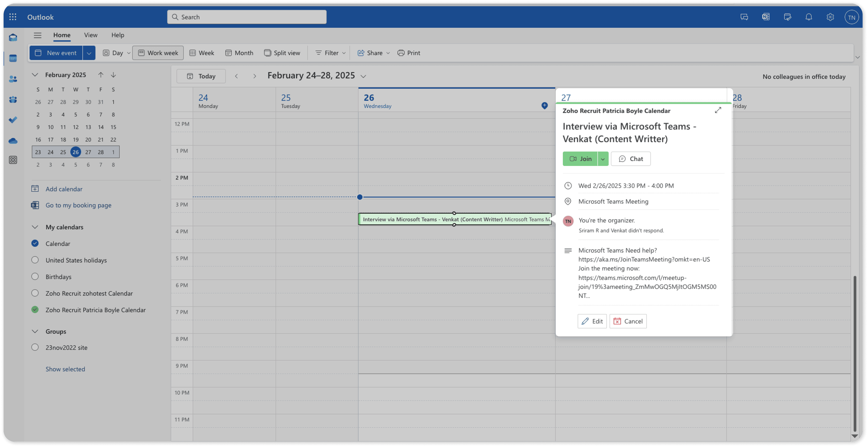Open the People icon in left rail
The image size is (868, 447).
point(13,79)
